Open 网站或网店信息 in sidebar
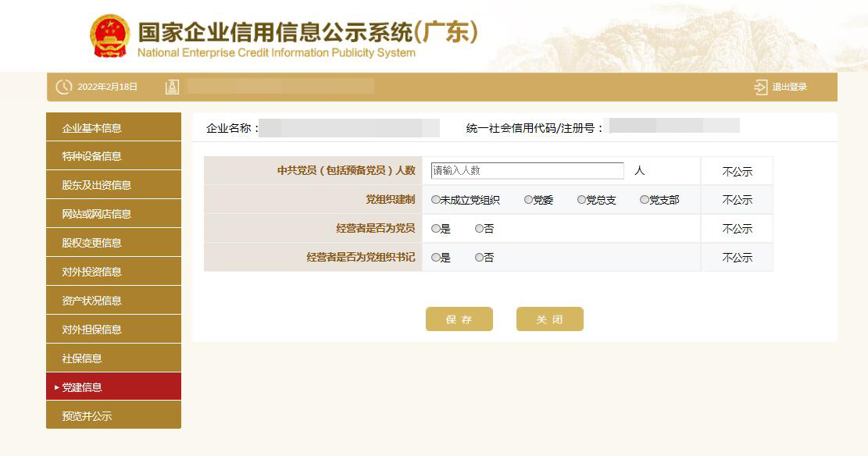The width and height of the screenshot is (868, 456). (x=113, y=214)
